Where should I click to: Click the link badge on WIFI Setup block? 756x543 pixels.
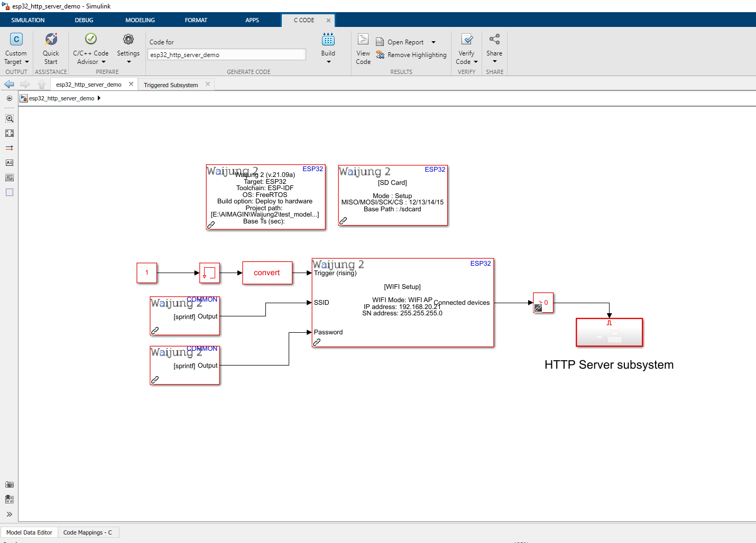(x=317, y=342)
